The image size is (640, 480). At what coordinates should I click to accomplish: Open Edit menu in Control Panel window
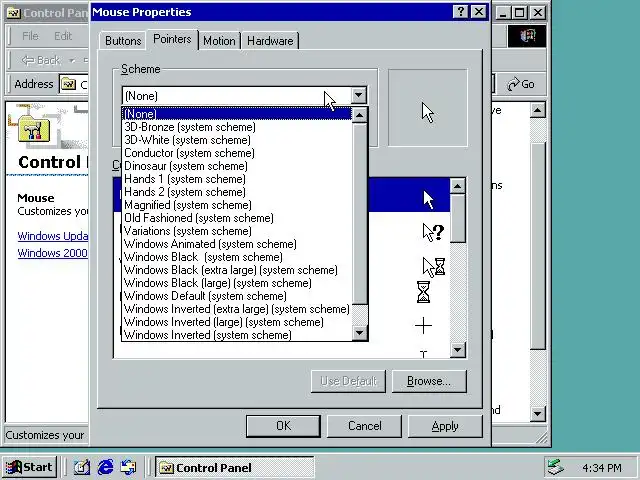[x=63, y=36]
